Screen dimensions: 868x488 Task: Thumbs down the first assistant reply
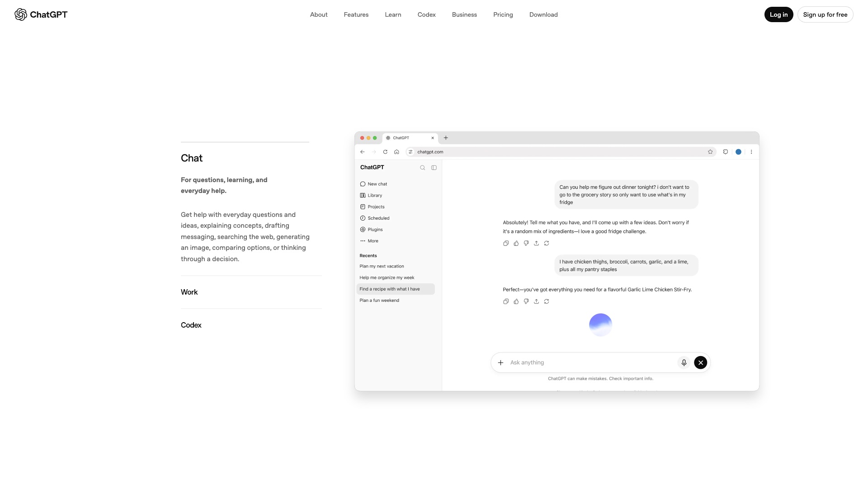[x=526, y=243]
